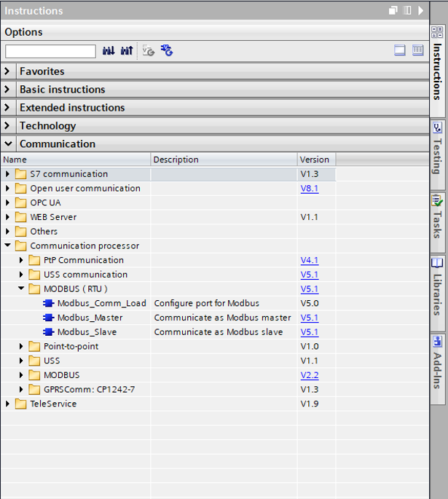Viewport: 448px width, 499px height.
Task: Click the dock pane icon in Instructions header
Action: pyautogui.click(x=407, y=10)
